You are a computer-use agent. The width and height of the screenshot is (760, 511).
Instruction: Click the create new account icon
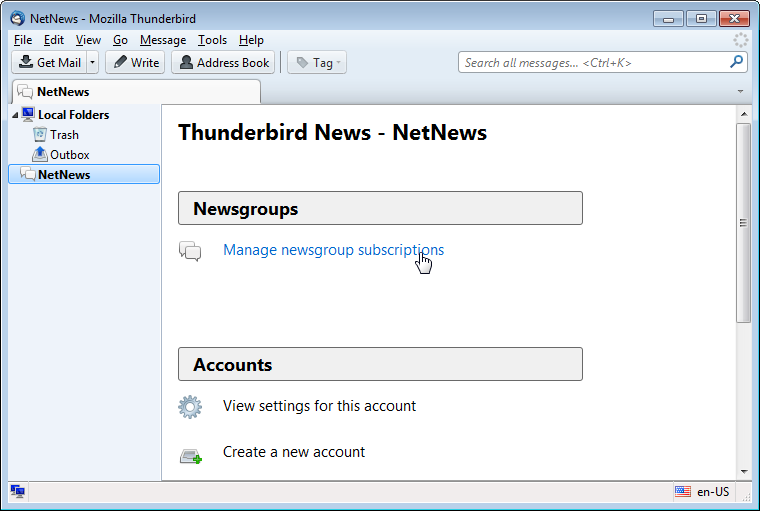[190, 455]
